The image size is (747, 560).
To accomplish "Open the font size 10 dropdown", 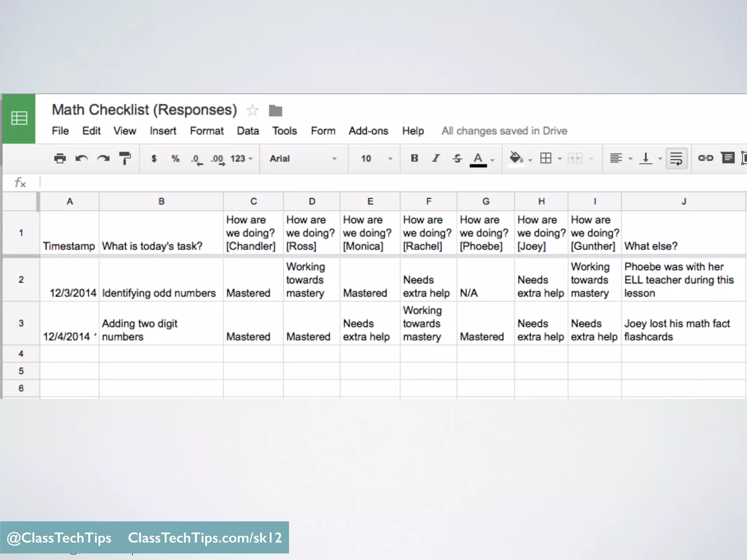I will click(x=376, y=159).
